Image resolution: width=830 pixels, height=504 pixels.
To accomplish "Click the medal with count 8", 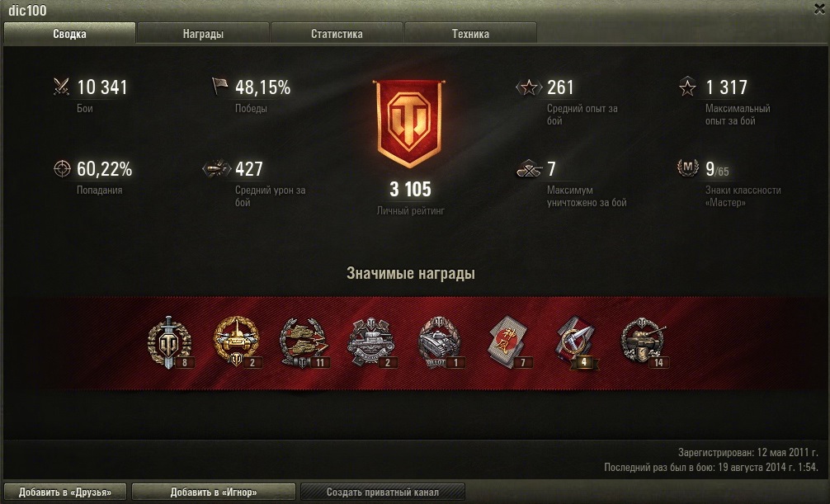I will pos(169,342).
